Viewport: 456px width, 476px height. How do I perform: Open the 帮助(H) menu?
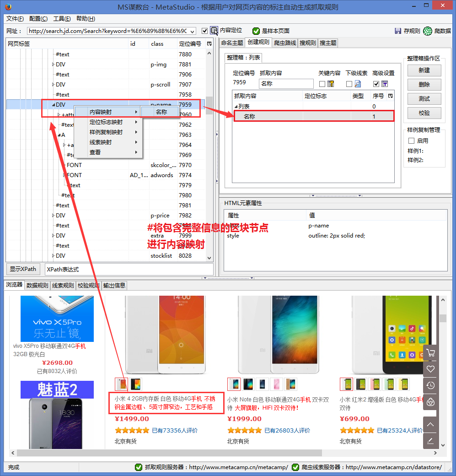86,19
